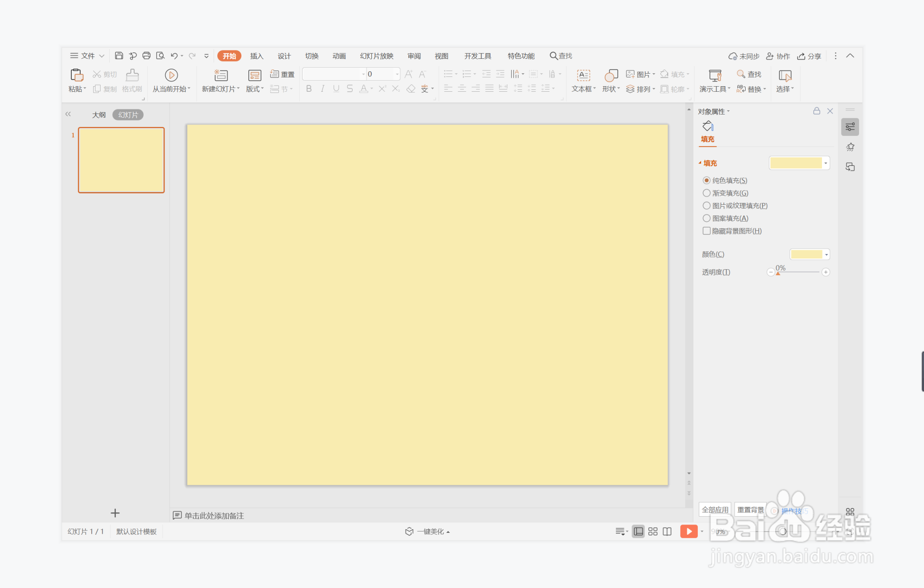The image size is (924, 588).
Task: Click the transparency slider plus button
Action: 826,272
